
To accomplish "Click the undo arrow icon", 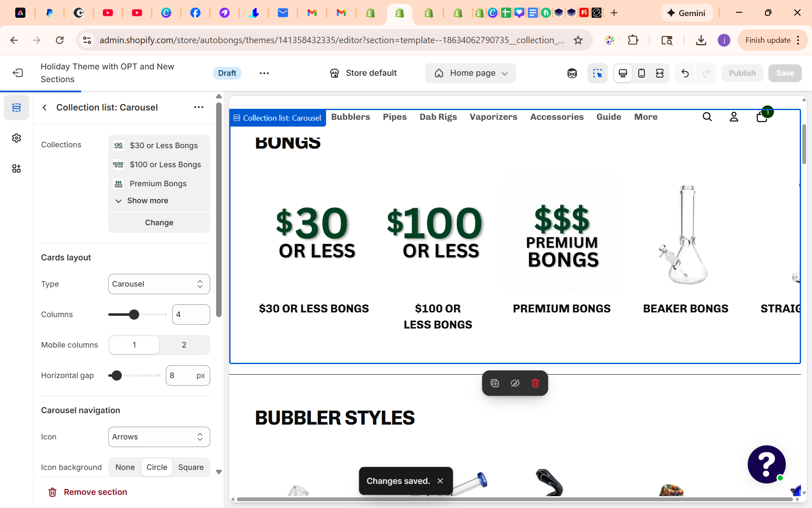I will [685, 73].
